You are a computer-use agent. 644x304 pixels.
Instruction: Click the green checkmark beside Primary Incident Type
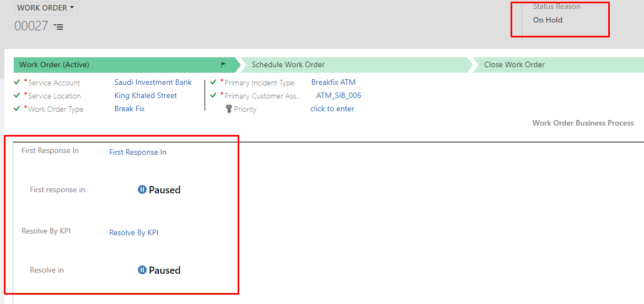(213, 82)
